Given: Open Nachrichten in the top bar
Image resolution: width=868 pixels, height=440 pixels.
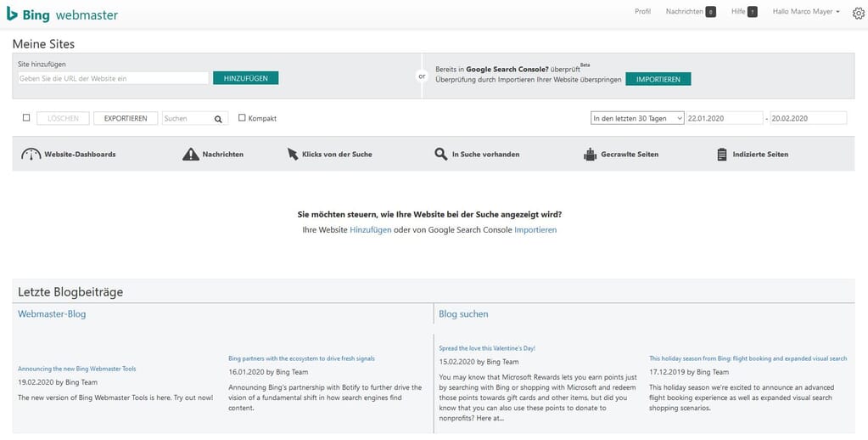Looking at the screenshot, I should tap(684, 12).
